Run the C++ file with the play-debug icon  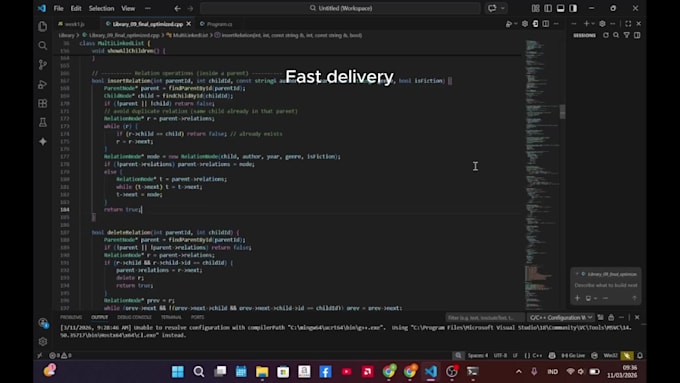[x=508, y=24]
